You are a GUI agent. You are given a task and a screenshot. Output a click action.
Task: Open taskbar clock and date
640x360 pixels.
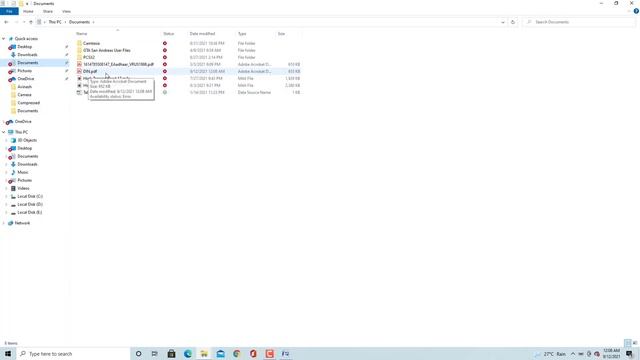coord(611,353)
